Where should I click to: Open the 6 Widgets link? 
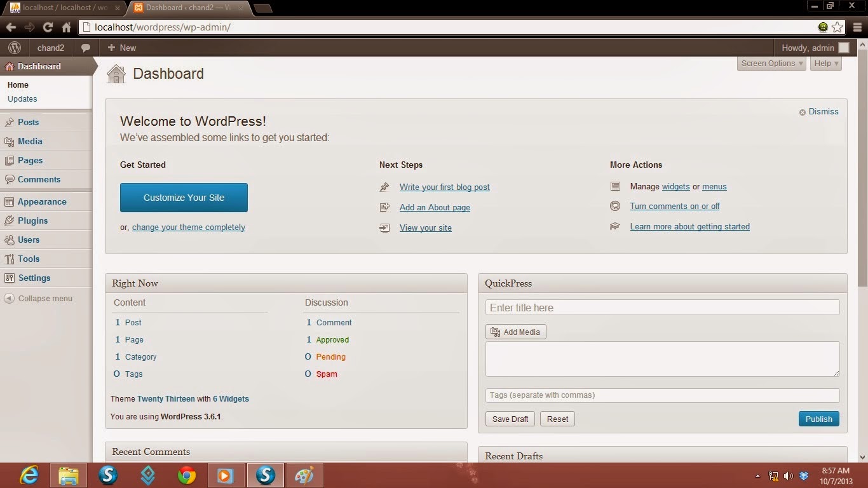(x=231, y=399)
